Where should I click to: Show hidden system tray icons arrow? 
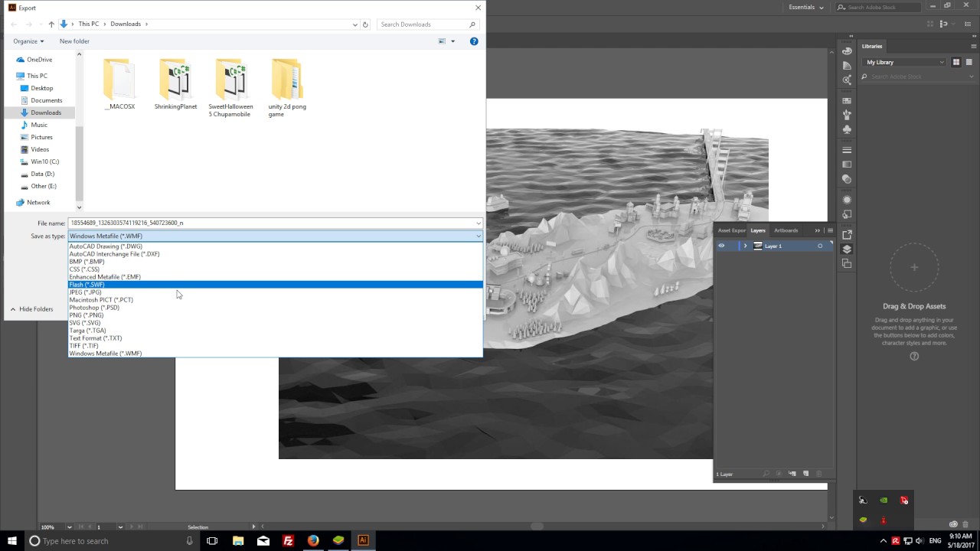884,541
